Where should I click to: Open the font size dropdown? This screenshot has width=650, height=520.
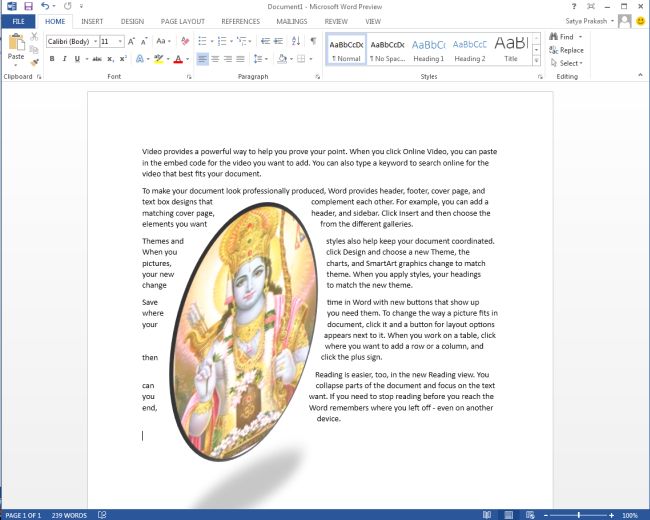click(120, 41)
